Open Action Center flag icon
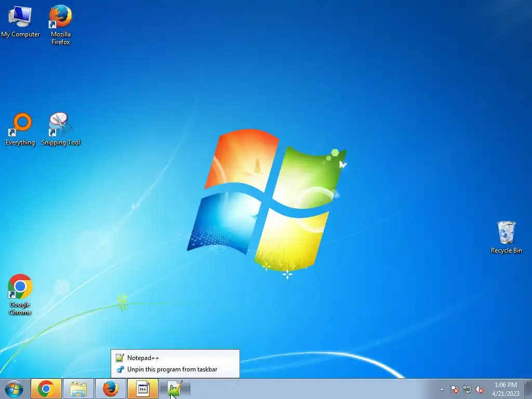The height and width of the screenshot is (399, 532). pyautogui.click(x=455, y=389)
